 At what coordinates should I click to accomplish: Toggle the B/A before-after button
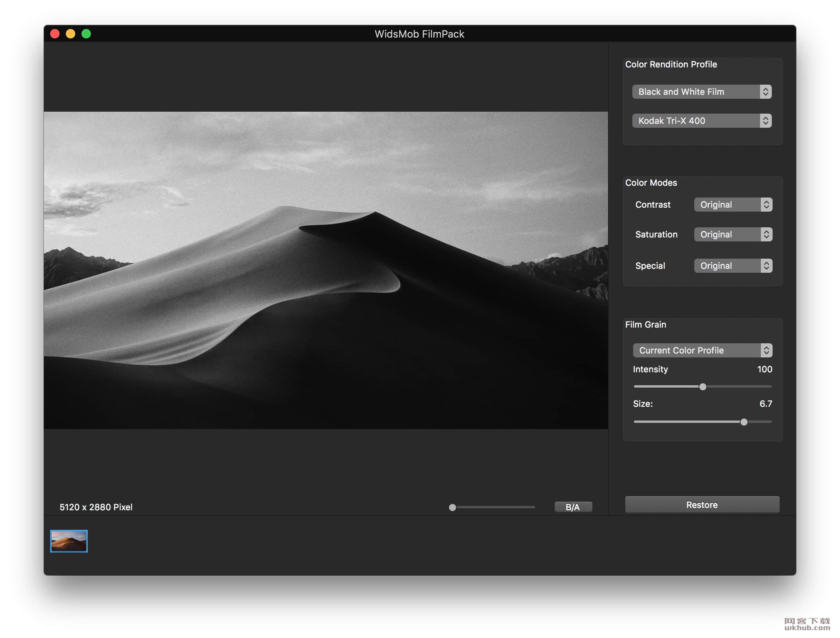click(x=573, y=507)
